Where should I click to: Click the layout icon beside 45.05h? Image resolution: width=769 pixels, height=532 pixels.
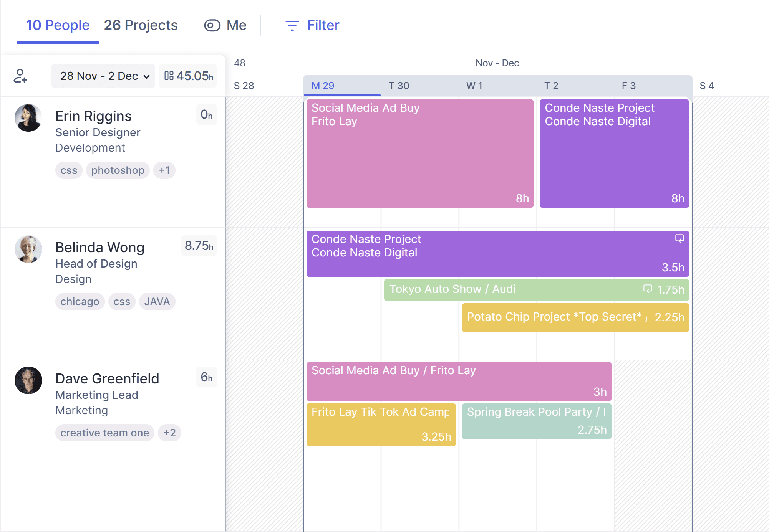pos(169,76)
